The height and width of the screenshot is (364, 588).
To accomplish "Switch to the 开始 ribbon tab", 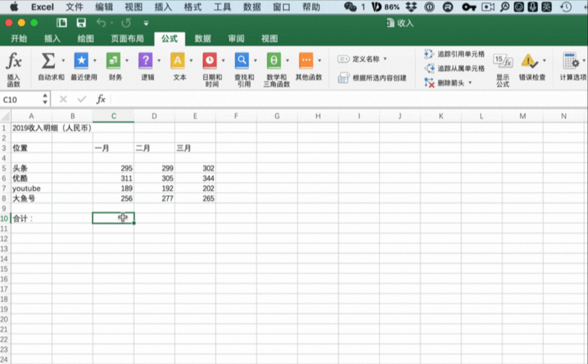I will pyautogui.click(x=19, y=38).
